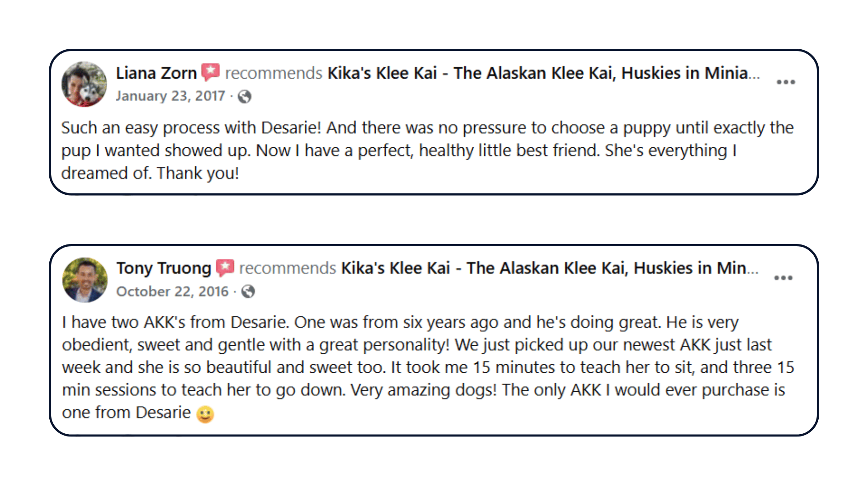
Task: Click 'I have two AKK's from Desarie' text
Action: click(175, 322)
